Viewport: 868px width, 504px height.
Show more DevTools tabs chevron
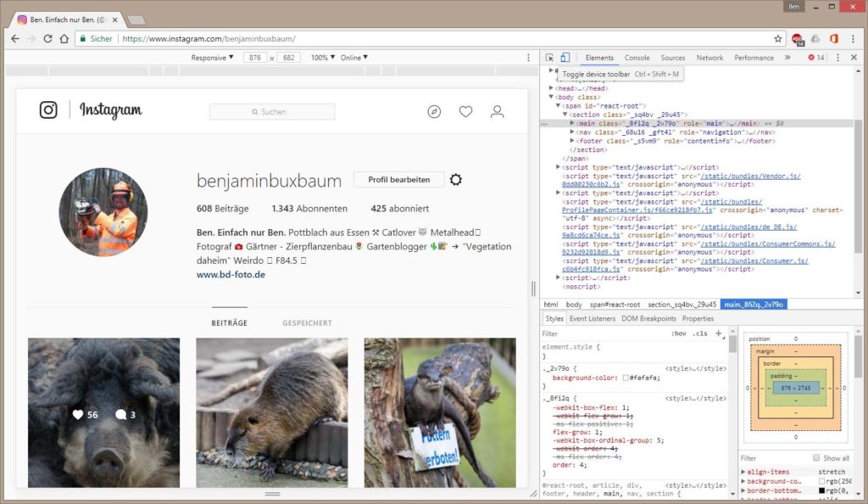(x=787, y=58)
